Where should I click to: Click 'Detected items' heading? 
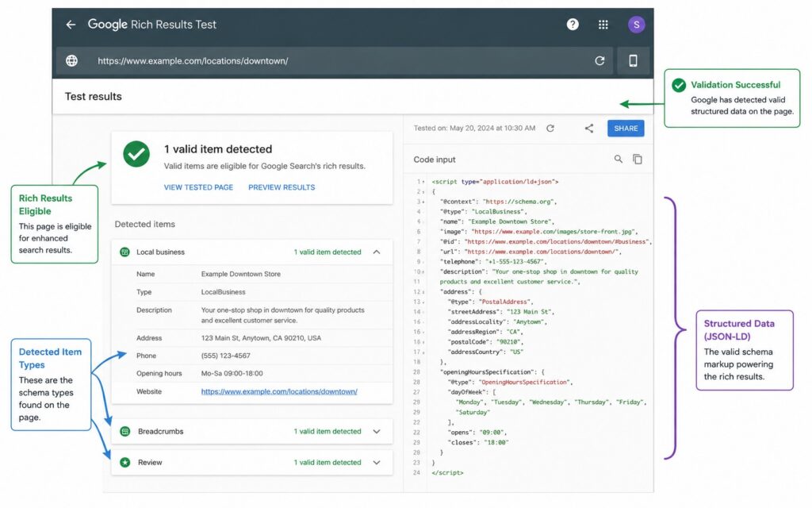[144, 224]
